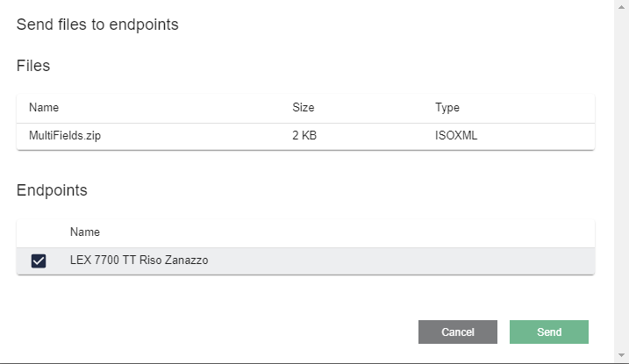Click the 2 KB size cell
Image resolution: width=629 pixels, height=364 pixels.
click(304, 135)
